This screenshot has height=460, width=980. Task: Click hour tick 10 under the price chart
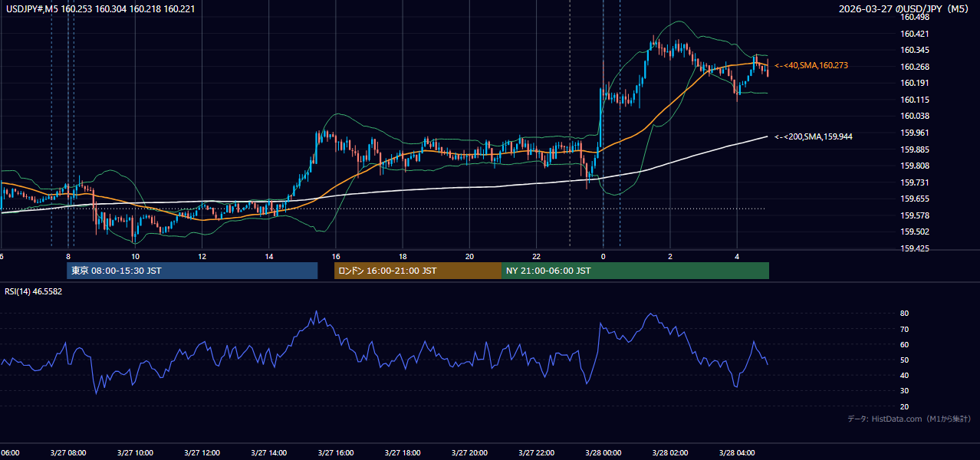[x=135, y=256]
